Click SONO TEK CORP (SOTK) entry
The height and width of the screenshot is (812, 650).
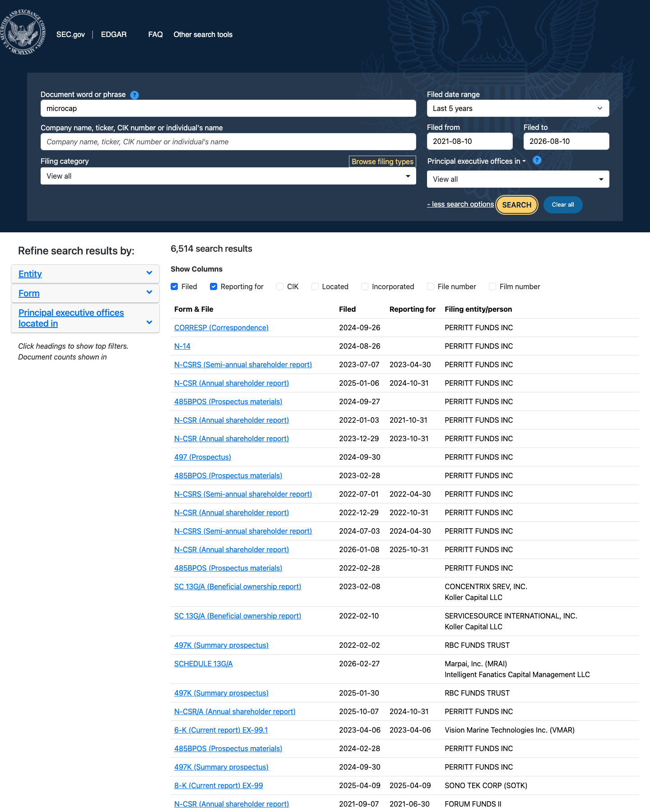pos(486,785)
